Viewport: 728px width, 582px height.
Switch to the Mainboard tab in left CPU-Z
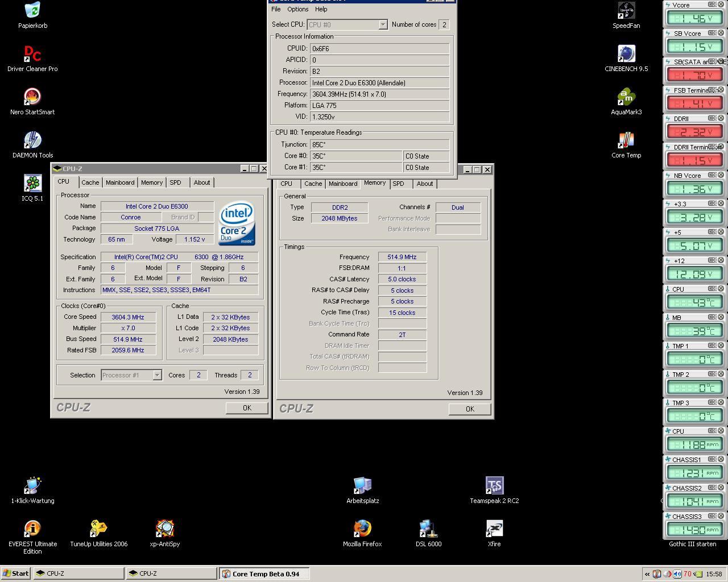click(x=120, y=182)
